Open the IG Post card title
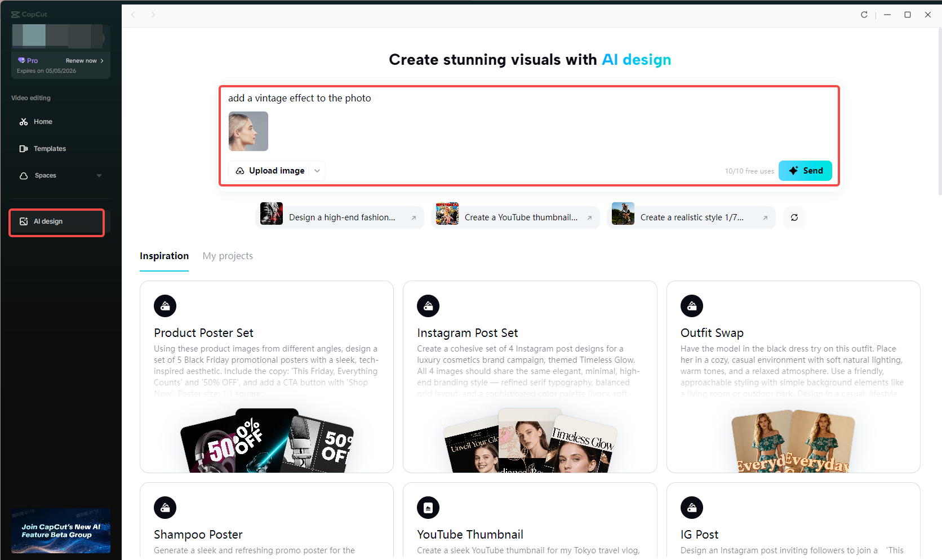This screenshot has width=942, height=560. 699,535
